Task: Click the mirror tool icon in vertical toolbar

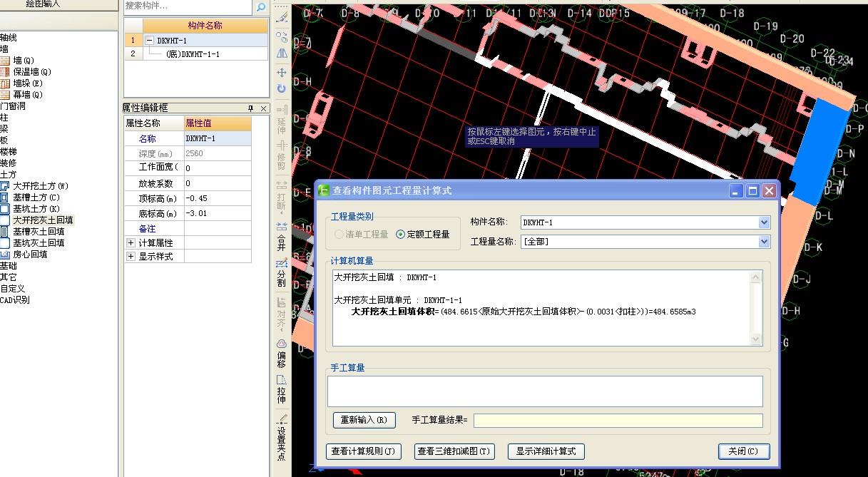Action: coord(281,53)
